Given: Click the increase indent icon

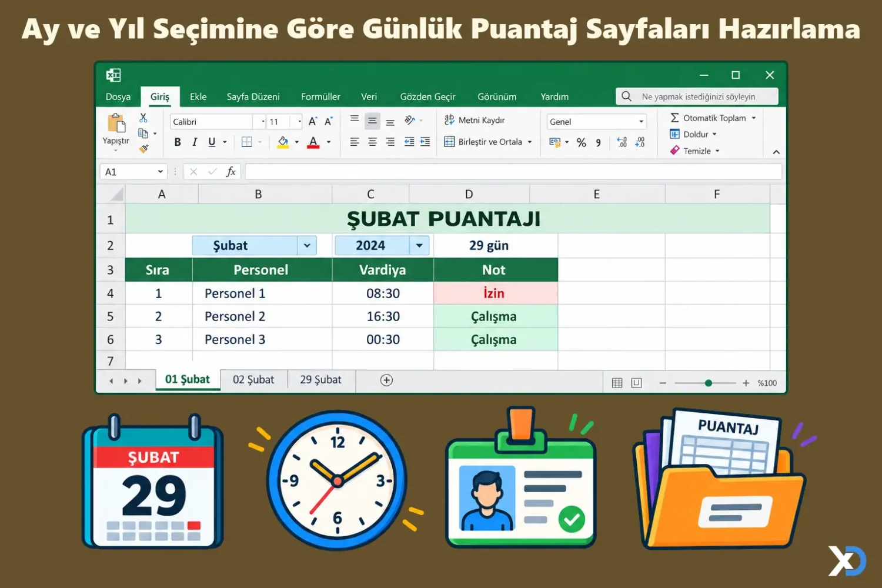Looking at the screenshot, I should click(425, 142).
